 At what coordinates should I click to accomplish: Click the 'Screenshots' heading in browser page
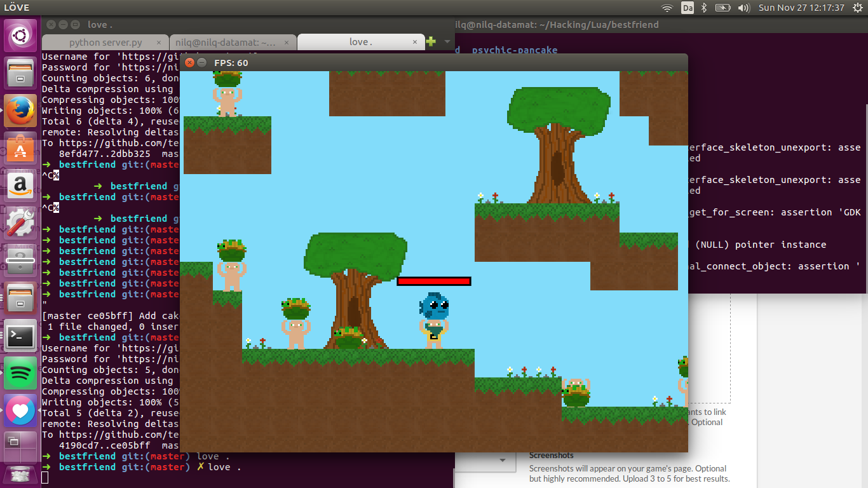pyautogui.click(x=552, y=455)
